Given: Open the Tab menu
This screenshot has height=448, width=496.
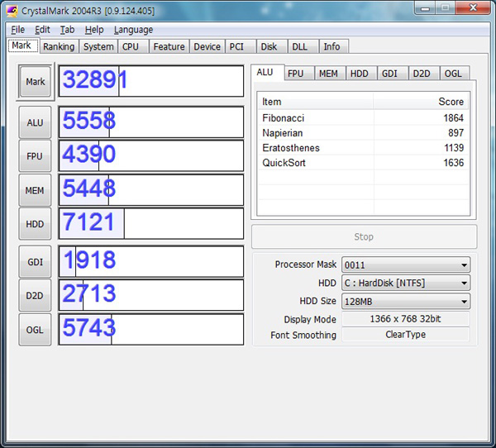Looking at the screenshot, I should pos(68,30).
